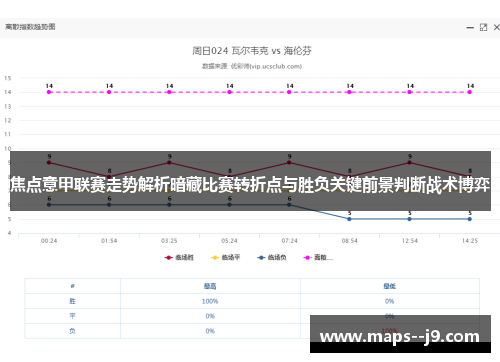
Task: Click the 离散指数趋势图 window title
Action: pos(30,27)
